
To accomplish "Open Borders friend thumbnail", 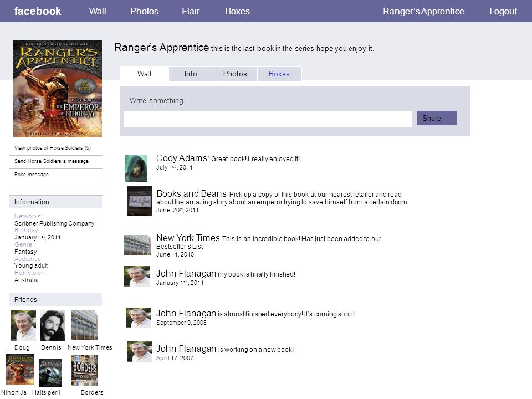I will [x=84, y=370].
